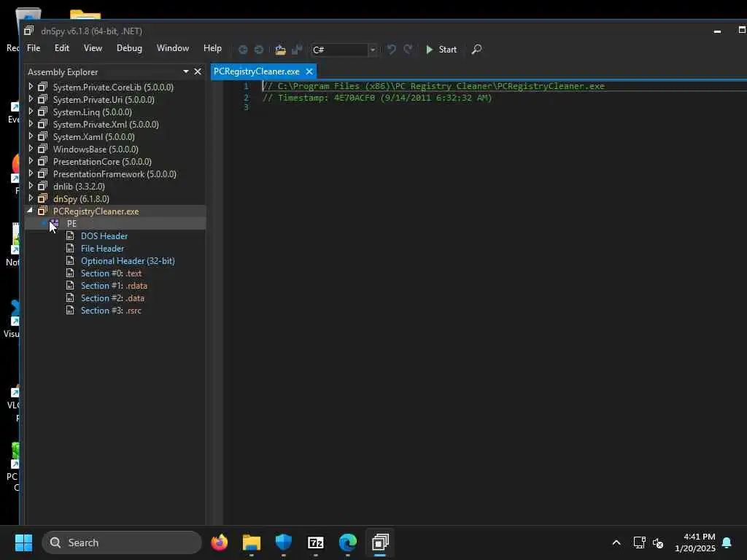747x560 pixels.
Task: Close the Assembly Explorer panel
Action: (198, 71)
